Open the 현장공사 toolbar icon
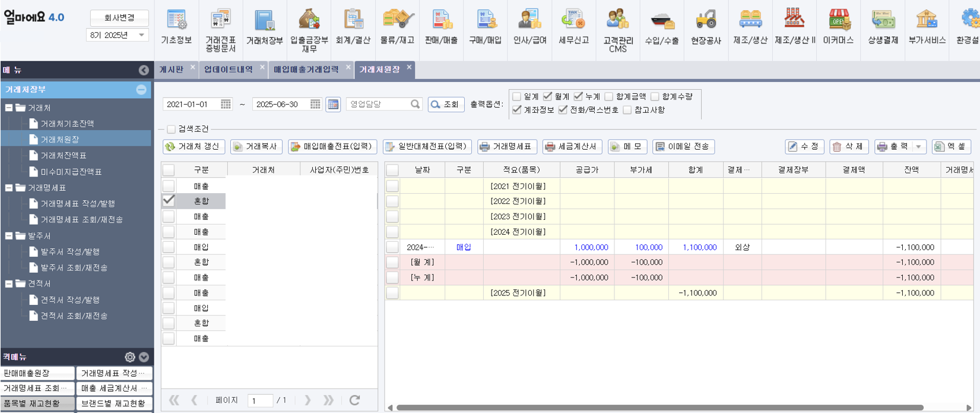This screenshot has height=413, width=980. [x=706, y=26]
